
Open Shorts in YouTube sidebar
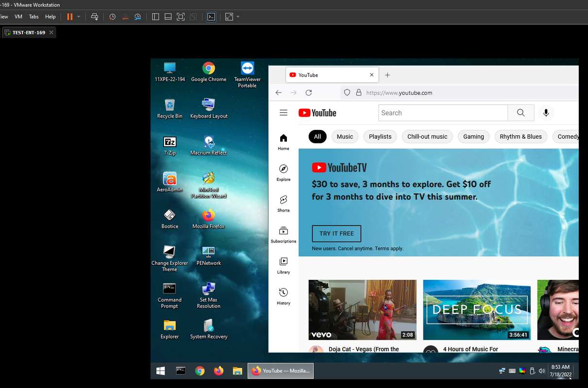[x=284, y=204]
